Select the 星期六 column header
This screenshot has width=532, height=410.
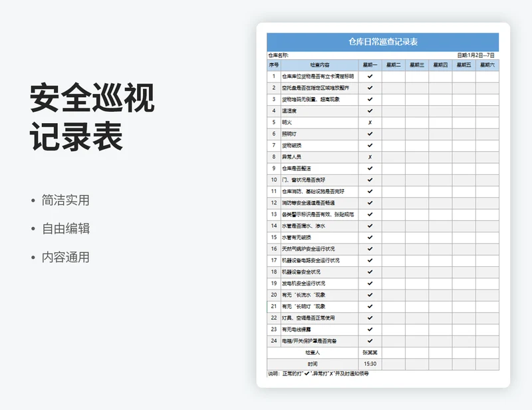[x=487, y=65]
